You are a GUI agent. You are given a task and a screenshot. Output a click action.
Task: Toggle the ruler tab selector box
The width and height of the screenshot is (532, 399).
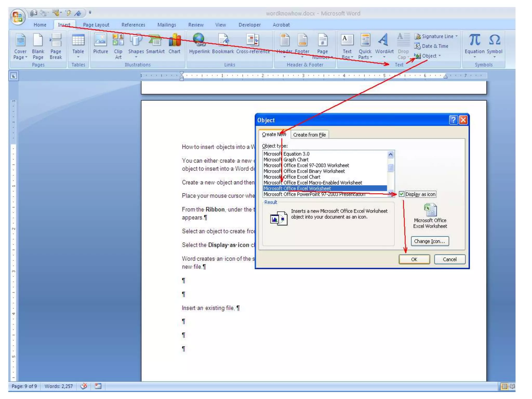coord(14,76)
